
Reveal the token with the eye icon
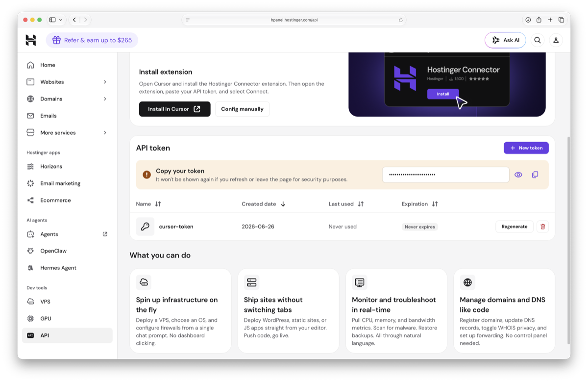coord(518,175)
